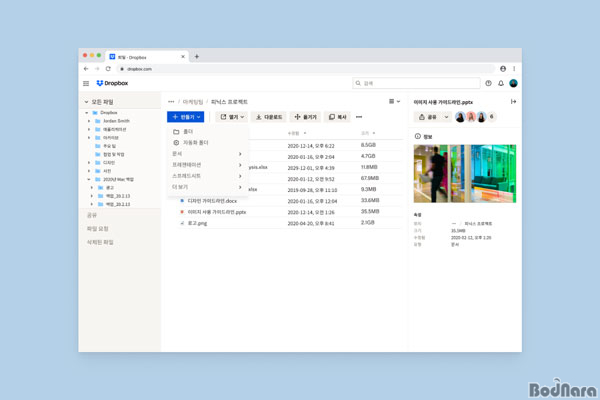
Task: Open the 만들기 create dropdown button
Action: pyautogui.click(x=186, y=117)
